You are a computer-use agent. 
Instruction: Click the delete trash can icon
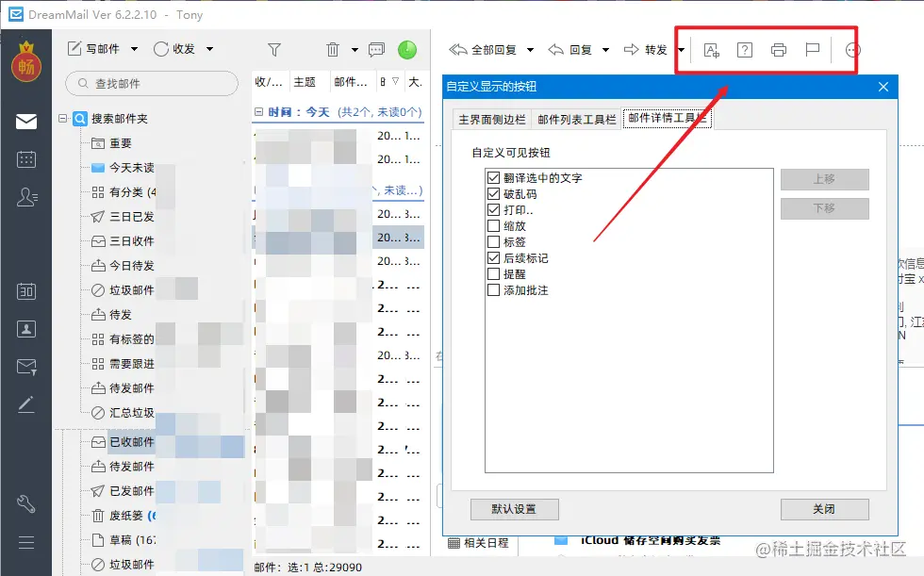[333, 49]
